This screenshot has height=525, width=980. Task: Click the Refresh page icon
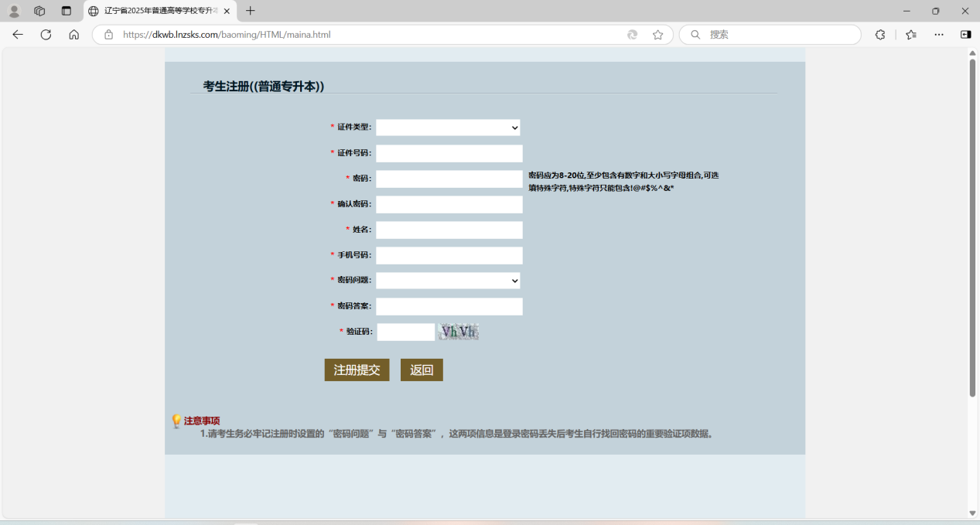(x=46, y=35)
